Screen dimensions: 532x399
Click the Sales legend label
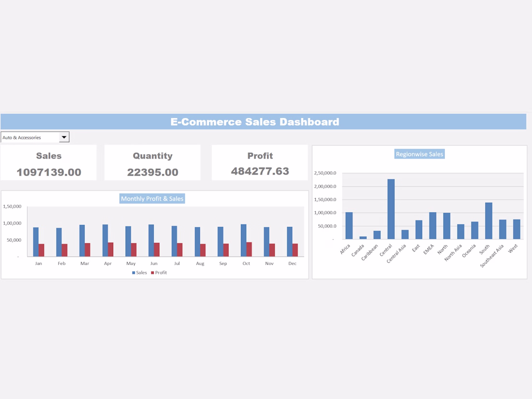(142, 272)
